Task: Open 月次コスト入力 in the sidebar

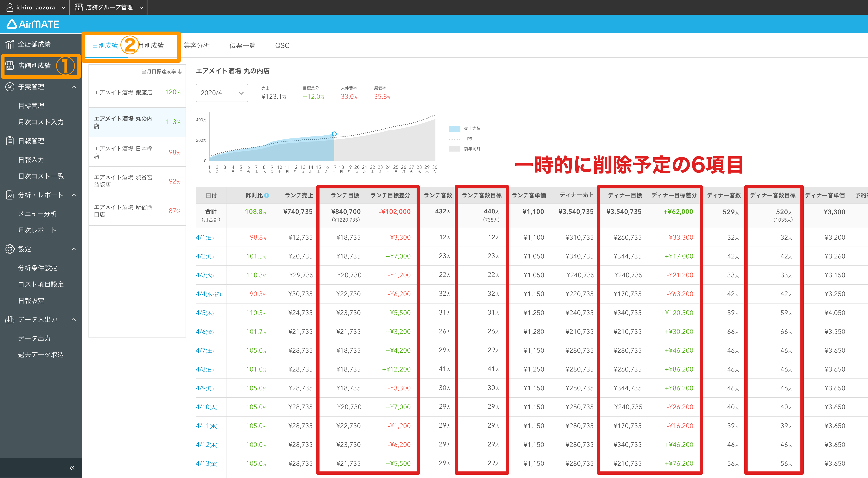Action: tap(41, 122)
